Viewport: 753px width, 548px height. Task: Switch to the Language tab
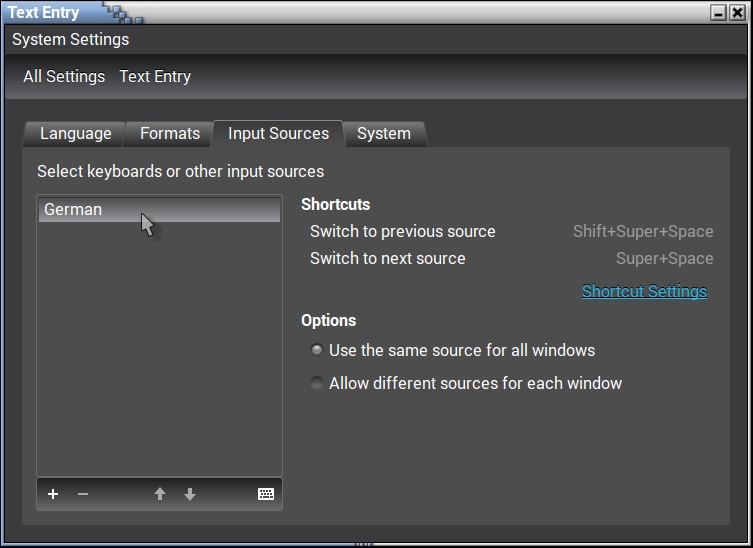(x=75, y=134)
